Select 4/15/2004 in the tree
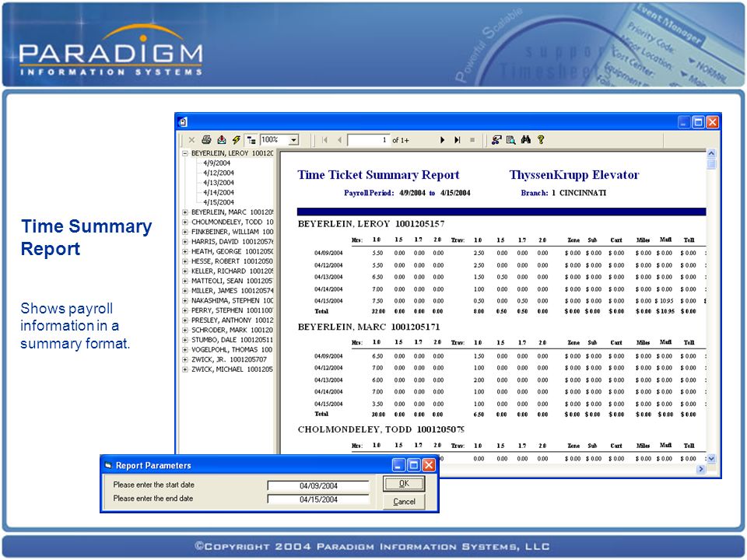747x560 pixels. click(x=219, y=202)
